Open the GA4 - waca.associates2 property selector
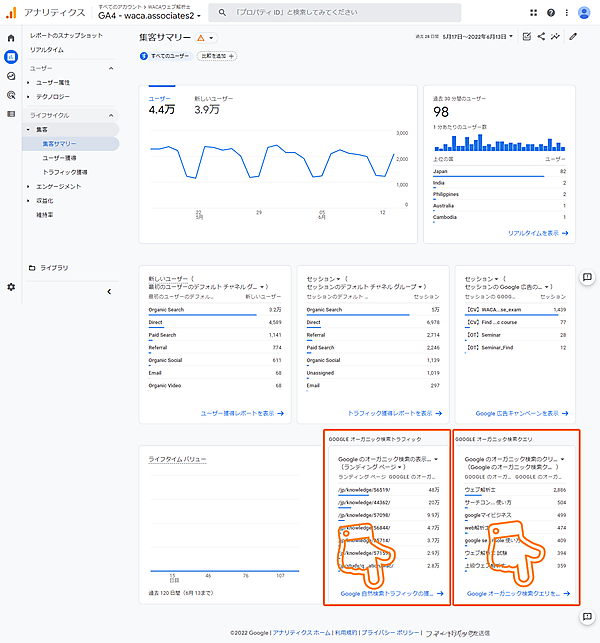The width and height of the screenshot is (600, 643). 148,16
